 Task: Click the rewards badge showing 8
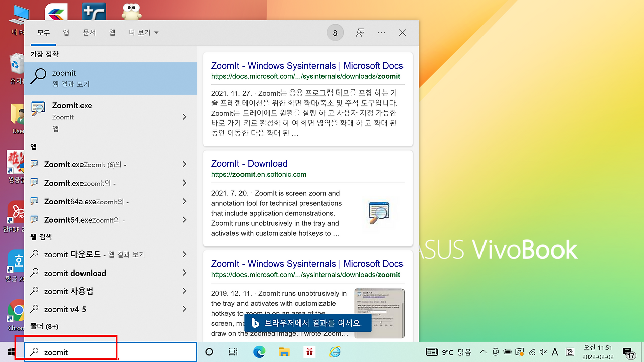coord(335,33)
